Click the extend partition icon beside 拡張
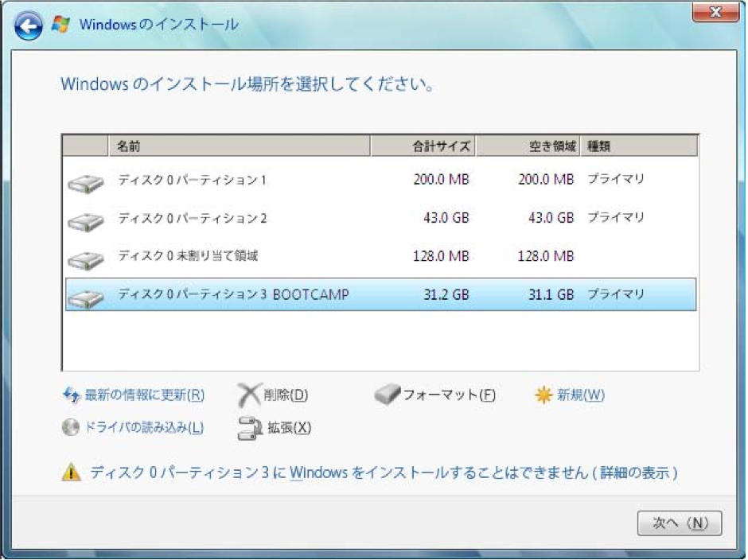 coord(250,428)
